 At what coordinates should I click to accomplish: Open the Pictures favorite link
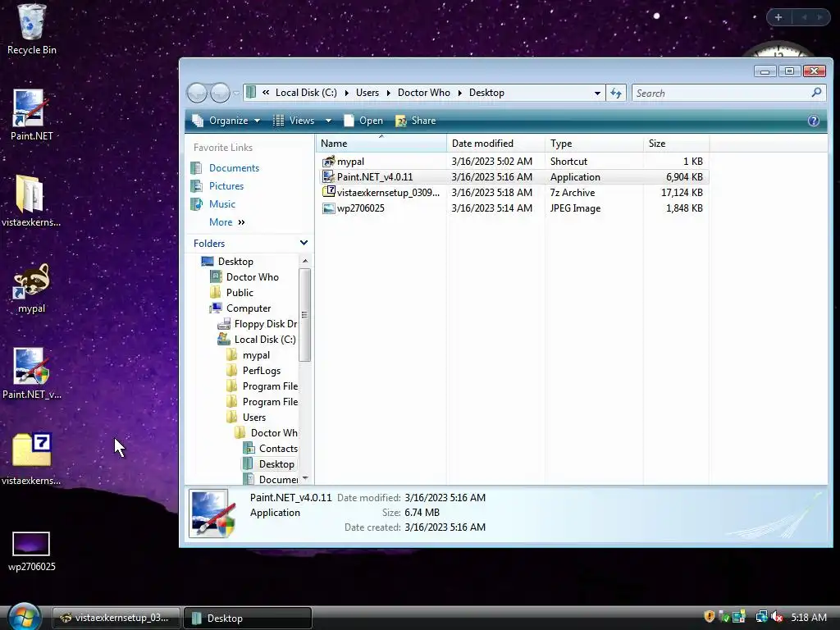pos(226,186)
